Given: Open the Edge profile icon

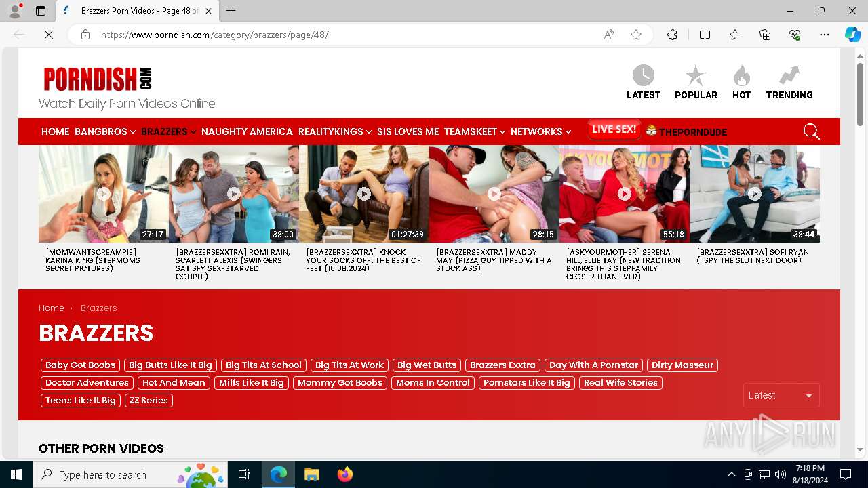Looking at the screenshot, I should (x=15, y=11).
